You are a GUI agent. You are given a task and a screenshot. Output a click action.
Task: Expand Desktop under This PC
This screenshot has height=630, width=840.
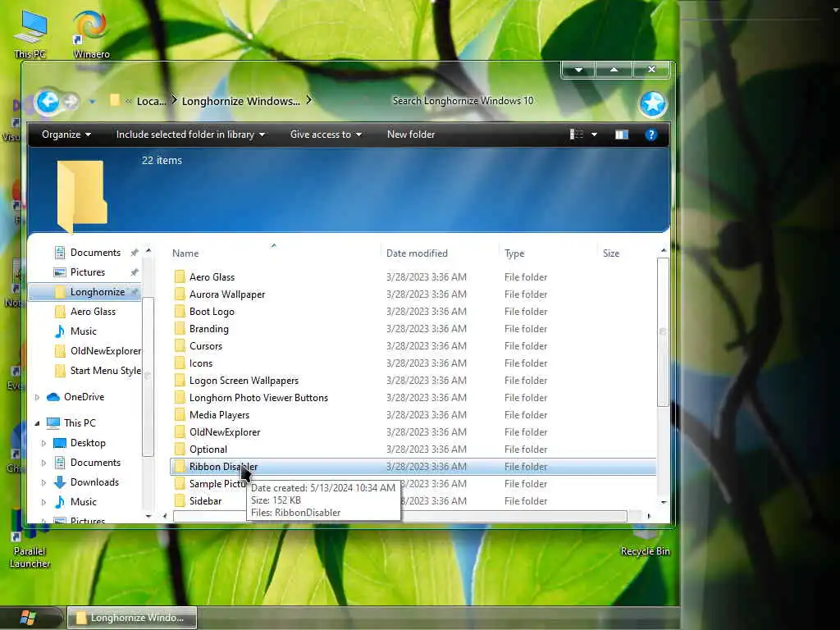44,443
